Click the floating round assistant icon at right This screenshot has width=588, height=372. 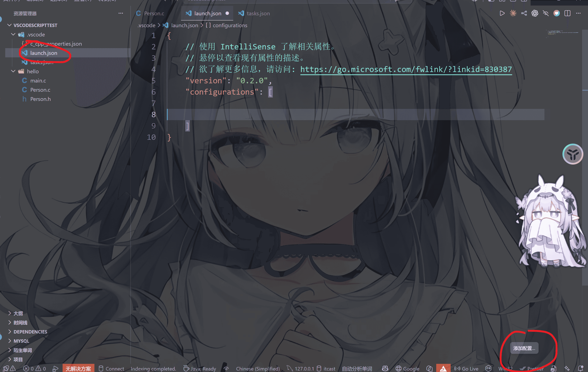click(573, 154)
